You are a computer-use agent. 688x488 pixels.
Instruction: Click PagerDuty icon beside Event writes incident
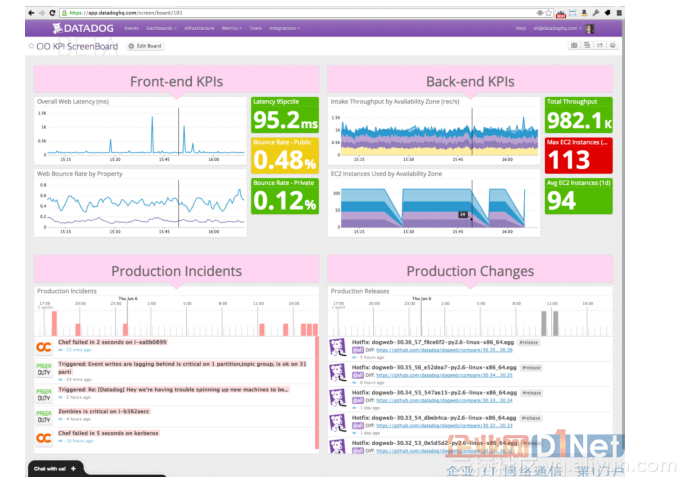[44, 369]
